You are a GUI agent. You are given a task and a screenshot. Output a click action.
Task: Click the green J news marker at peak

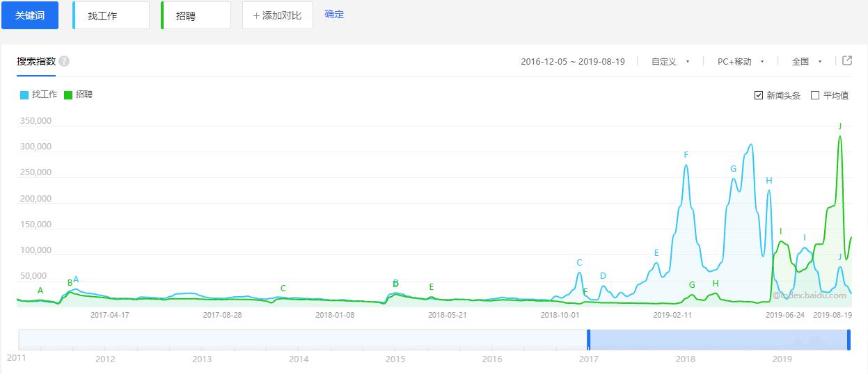click(x=840, y=127)
